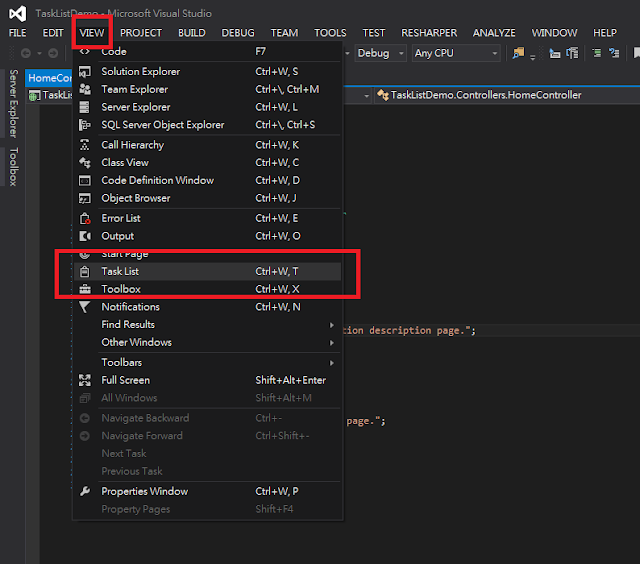Open the WINDOW menu
The image size is (640, 564).
point(554,33)
